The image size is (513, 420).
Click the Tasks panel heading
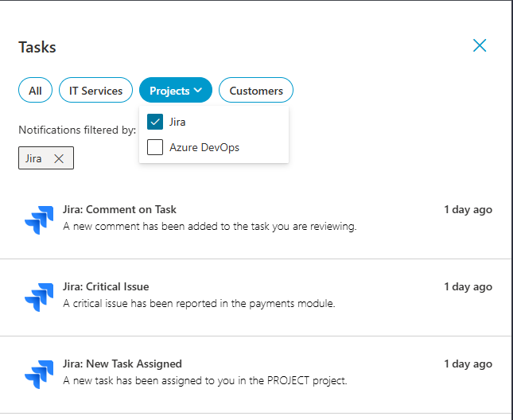pyautogui.click(x=37, y=47)
